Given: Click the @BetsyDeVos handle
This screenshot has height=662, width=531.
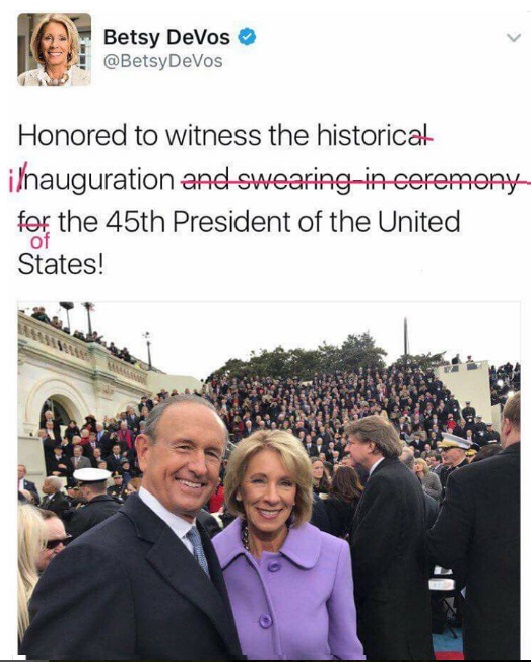Looking at the screenshot, I should click(163, 61).
